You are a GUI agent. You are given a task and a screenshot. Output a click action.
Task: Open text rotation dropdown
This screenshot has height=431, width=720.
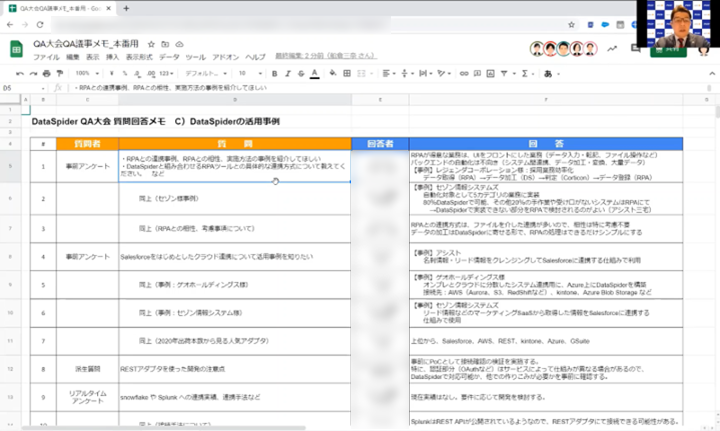(443, 73)
